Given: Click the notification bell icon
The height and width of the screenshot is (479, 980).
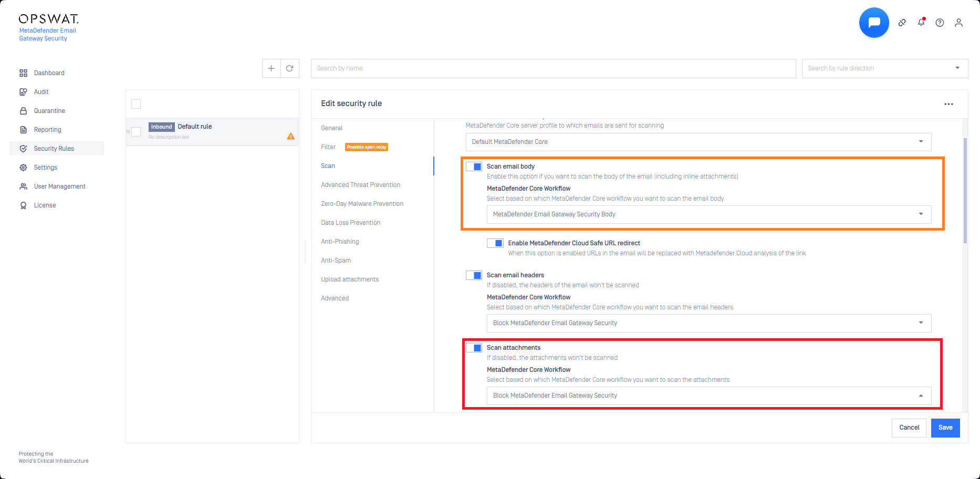Looking at the screenshot, I should [x=921, y=23].
